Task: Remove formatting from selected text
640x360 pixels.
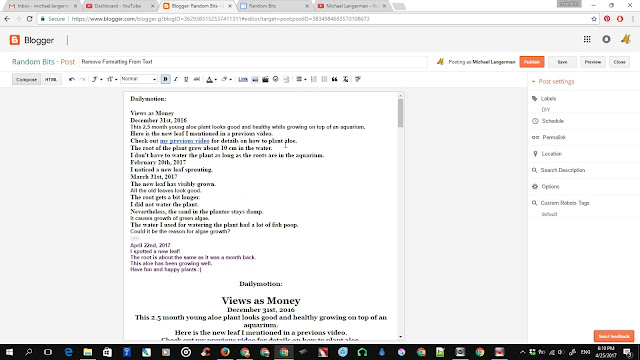Action: pos(345,79)
